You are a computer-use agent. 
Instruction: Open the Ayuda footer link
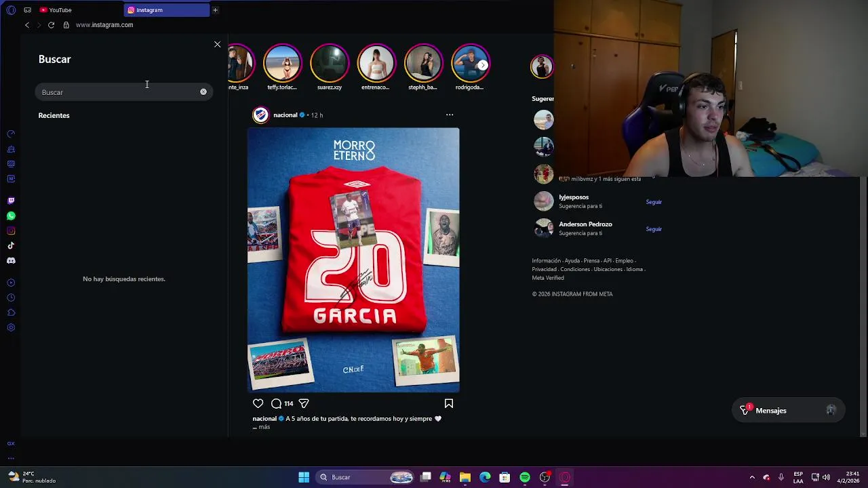pos(572,261)
